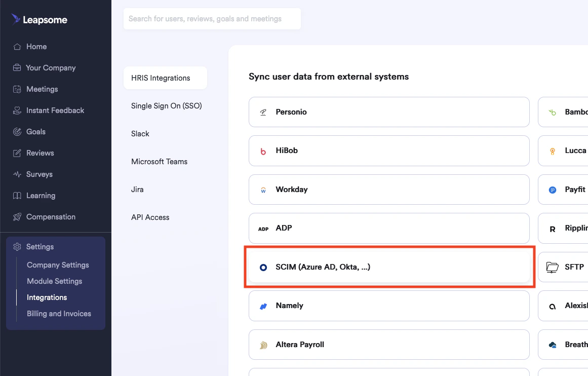Click the Instant Feedback hand icon
The height and width of the screenshot is (376, 588).
click(x=17, y=110)
